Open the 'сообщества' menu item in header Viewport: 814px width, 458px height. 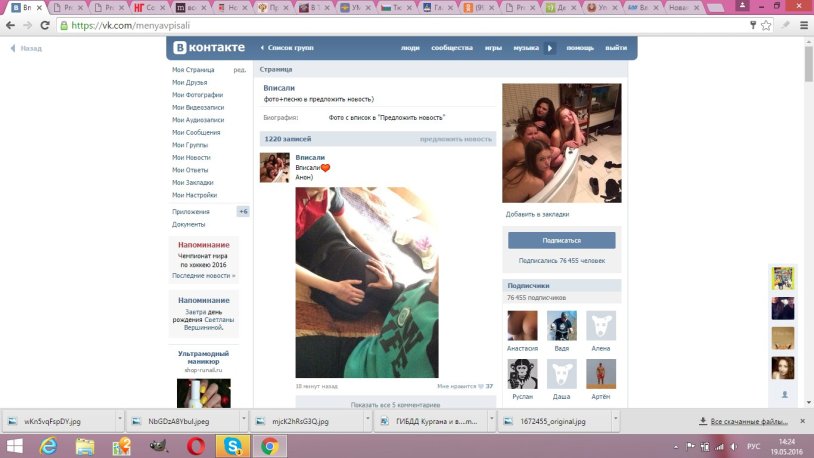pos(452,48)
